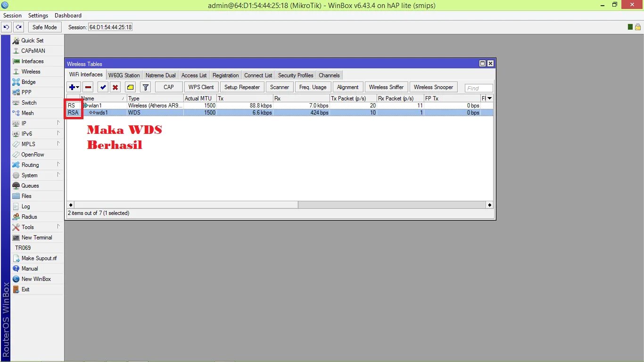Sort by the Name column header

[103, 99]
